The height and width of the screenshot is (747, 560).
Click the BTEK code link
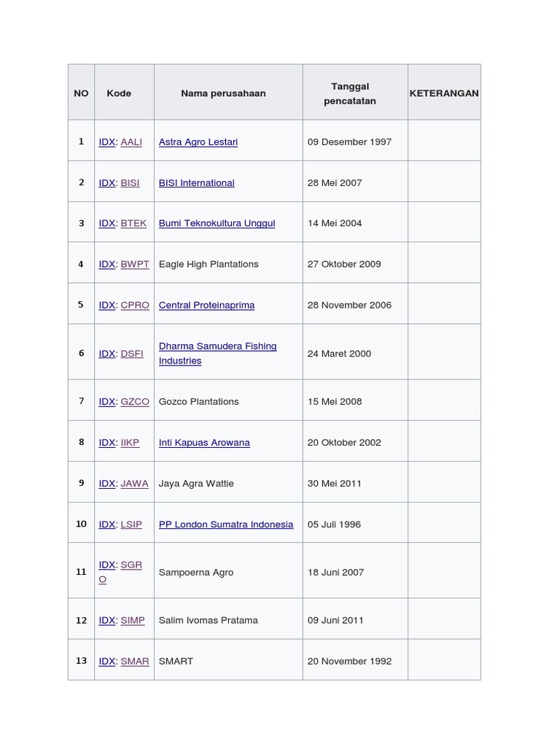click(133, 223)
